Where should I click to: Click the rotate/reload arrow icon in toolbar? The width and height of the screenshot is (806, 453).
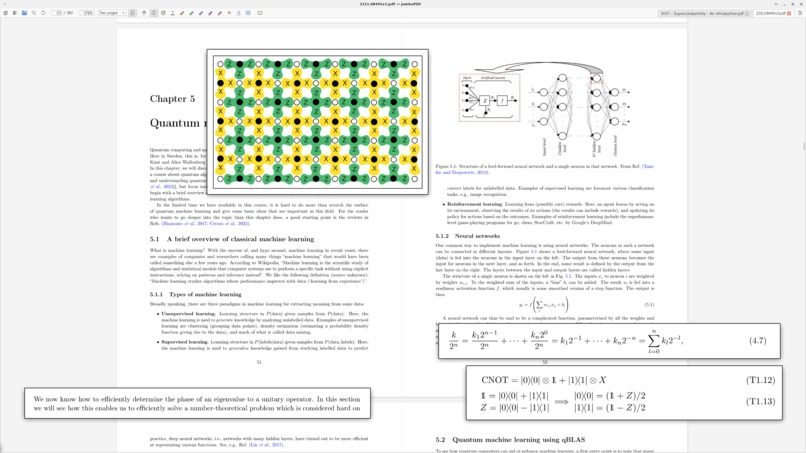coord(43,13)
